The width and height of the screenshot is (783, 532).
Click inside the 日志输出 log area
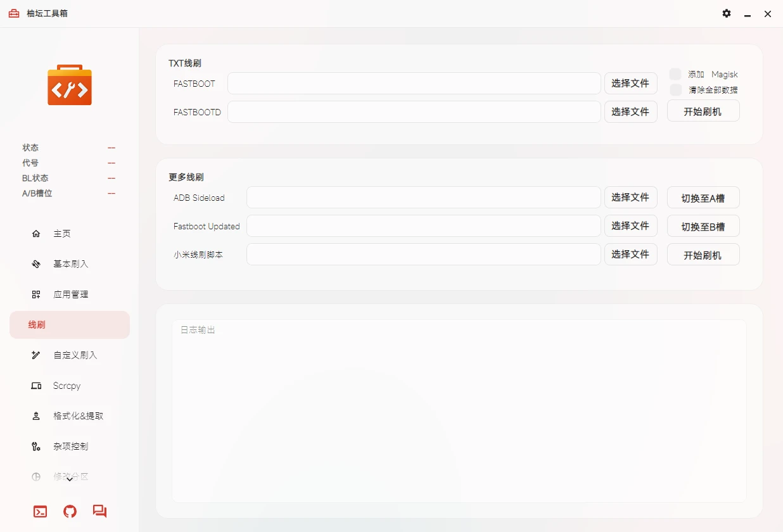click(x=459, y=412)
